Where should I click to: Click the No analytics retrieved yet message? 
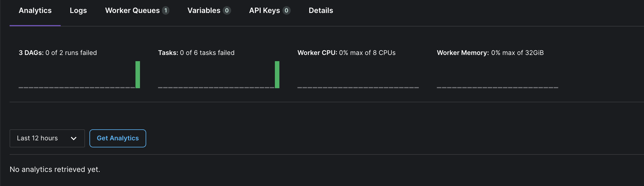point(55,169)
